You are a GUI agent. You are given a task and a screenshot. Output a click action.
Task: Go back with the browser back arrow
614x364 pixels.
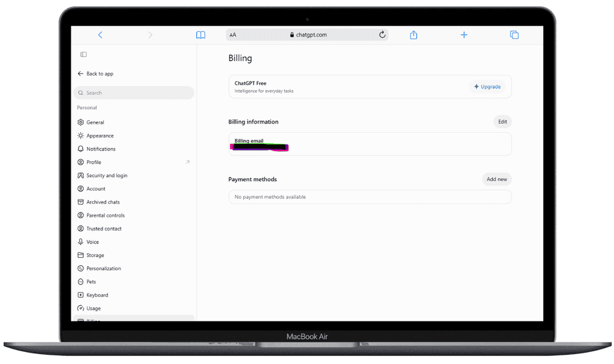pos(100,35)
